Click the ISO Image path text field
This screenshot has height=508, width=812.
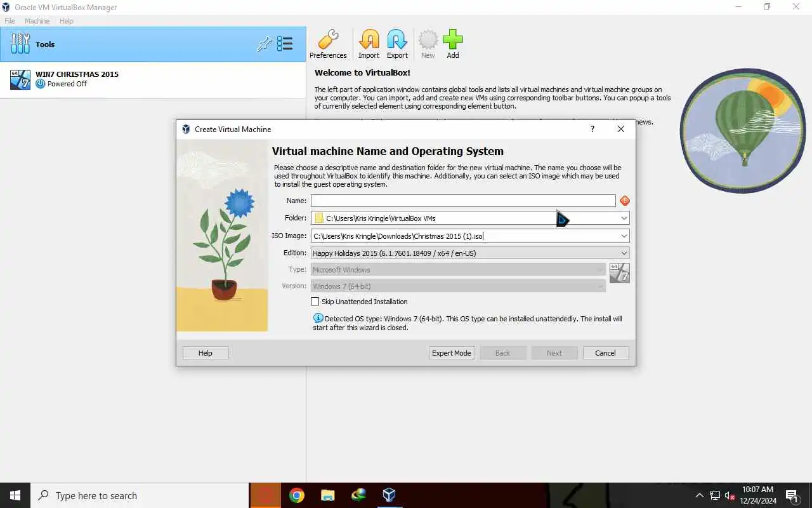[465, 236]
